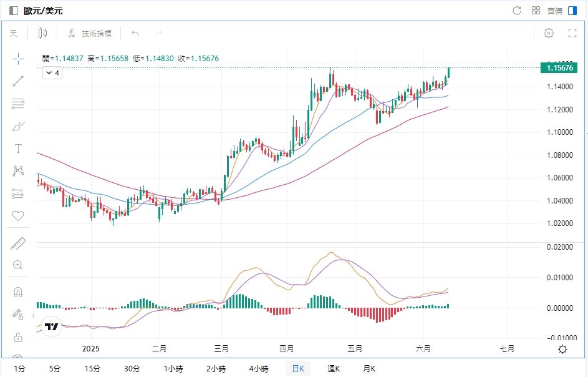Viewport: 588px width, 377px height.
Task: Open the 天 interval dropdown
Action: click(14, 33)
